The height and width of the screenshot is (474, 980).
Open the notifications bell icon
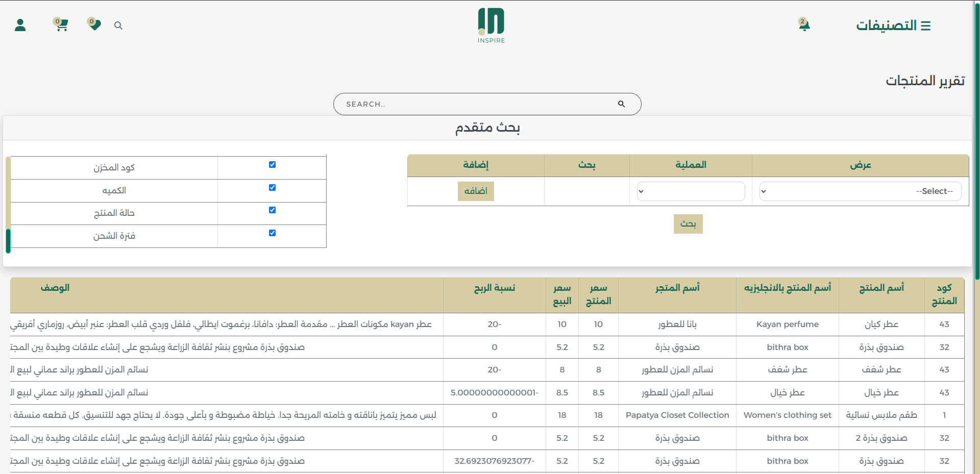[x=804, y=25]
